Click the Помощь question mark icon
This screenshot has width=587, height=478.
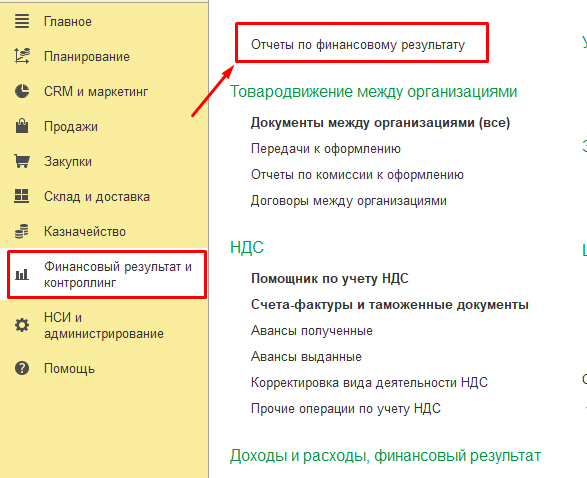pyautogui.click(x=22, y=368)
